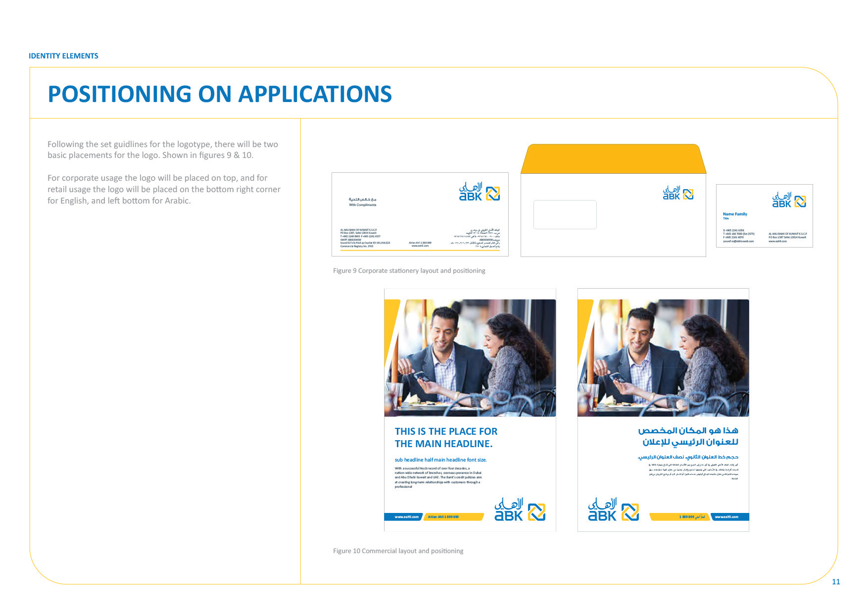Select the envelope's transparent address window
This screenshot has height=614, width=868.
coord(565,214)
